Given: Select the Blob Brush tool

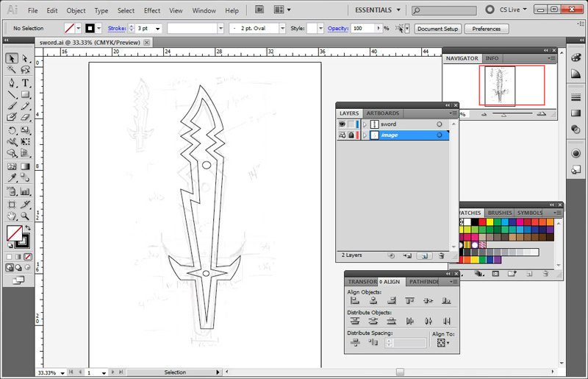Looking at the screenshot, I should tap(11, 117).
